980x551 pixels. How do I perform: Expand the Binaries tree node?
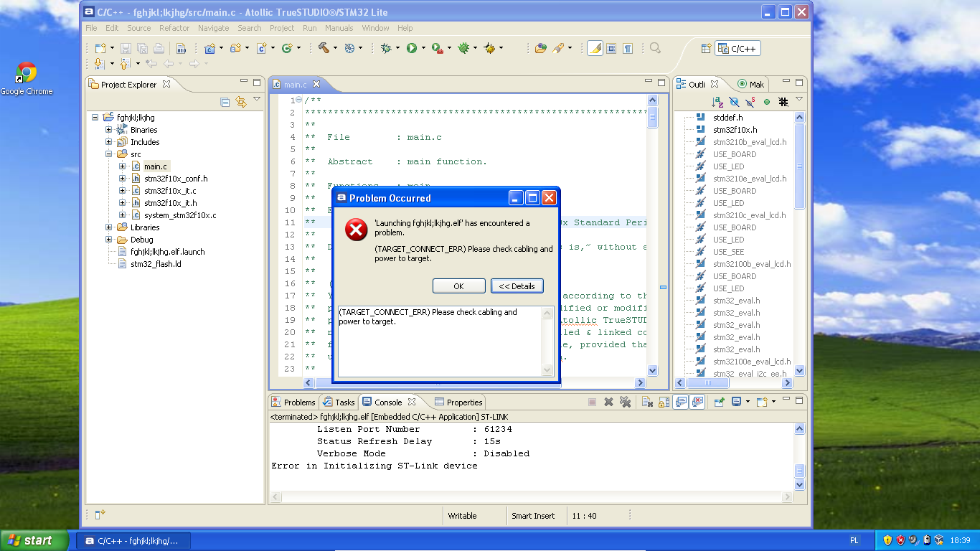109,130
